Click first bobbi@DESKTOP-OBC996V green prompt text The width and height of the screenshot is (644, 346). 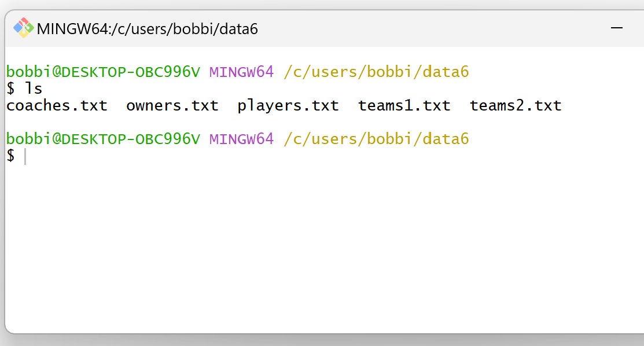pyautogui.click(x=103, y=72)
